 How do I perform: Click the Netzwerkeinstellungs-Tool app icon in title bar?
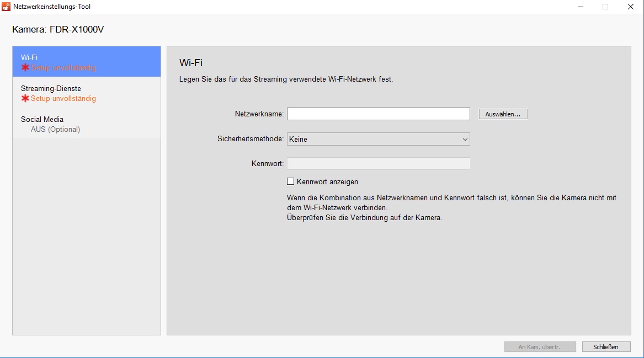[x=6, y=7]
